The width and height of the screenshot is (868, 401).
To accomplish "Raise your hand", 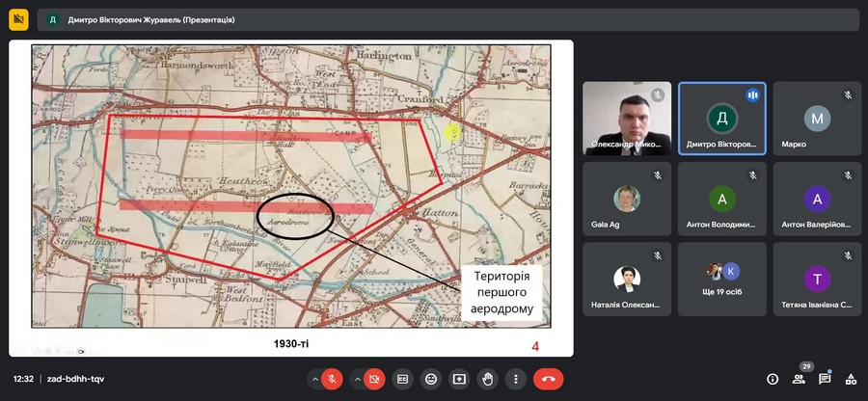I will coord(488,379).
